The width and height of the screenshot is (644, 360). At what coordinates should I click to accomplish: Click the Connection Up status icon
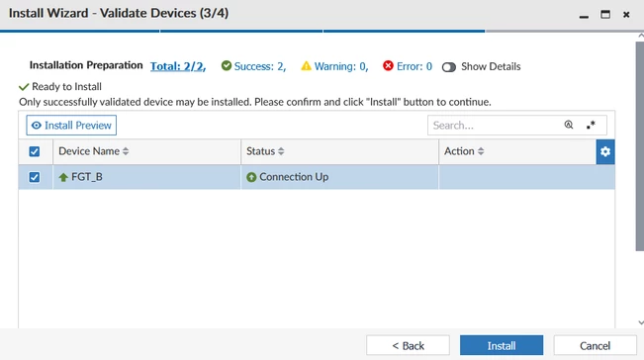(x=251, y=177)
